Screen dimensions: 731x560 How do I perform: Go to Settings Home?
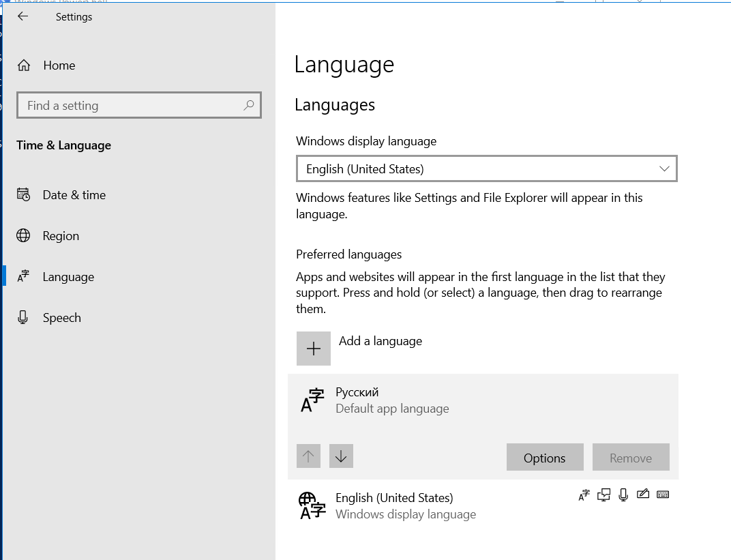click(59, 65)
